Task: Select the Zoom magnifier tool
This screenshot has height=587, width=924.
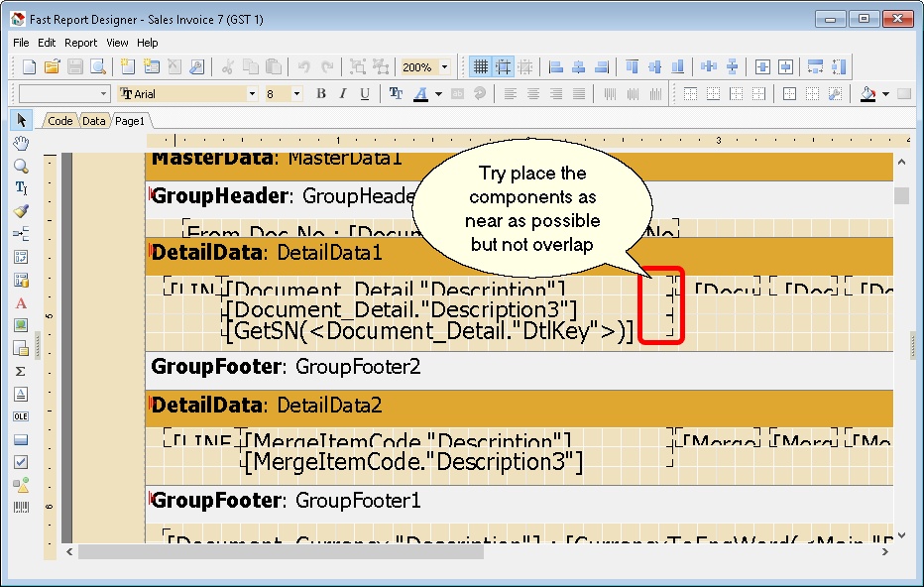Action: point(21,166)
